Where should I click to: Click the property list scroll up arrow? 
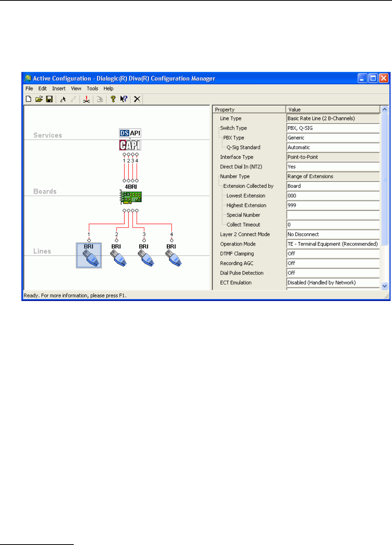point(385,109)
